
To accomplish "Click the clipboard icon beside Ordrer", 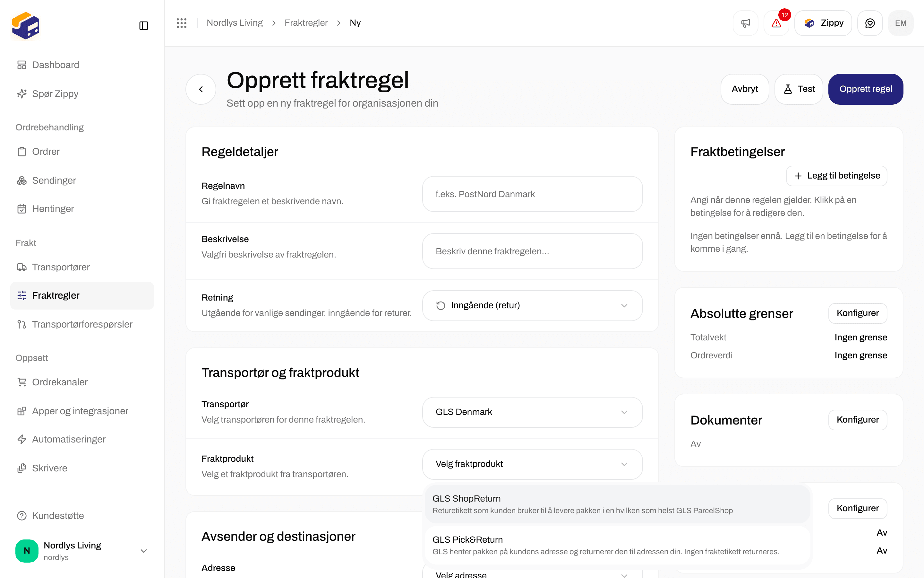I will click(22, 151).
